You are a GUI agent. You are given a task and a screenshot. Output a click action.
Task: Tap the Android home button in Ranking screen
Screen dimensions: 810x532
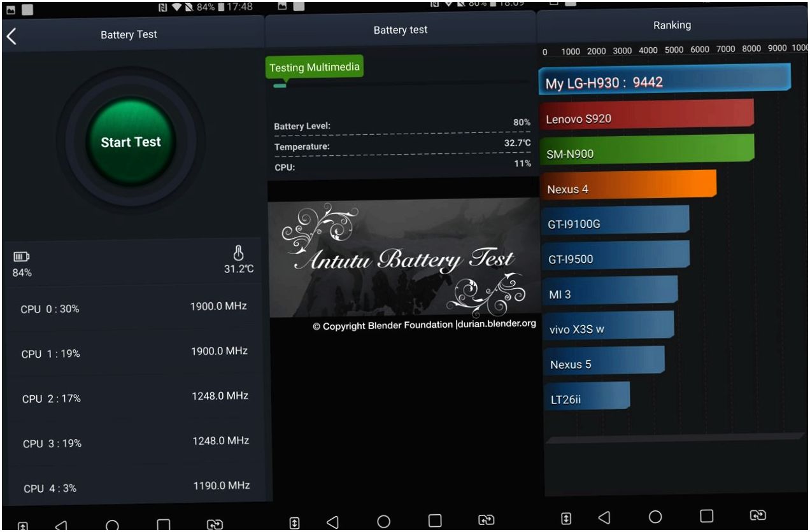655,516
